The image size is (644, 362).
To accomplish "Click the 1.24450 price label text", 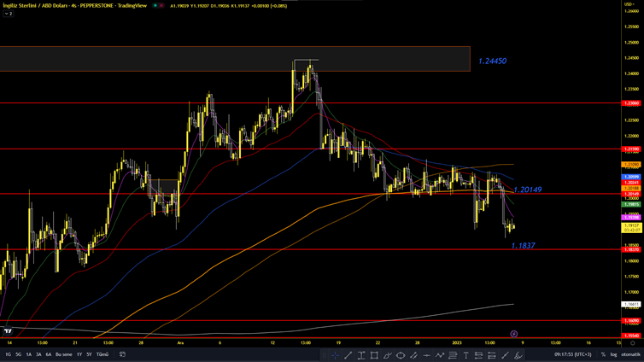I will 492,61.
